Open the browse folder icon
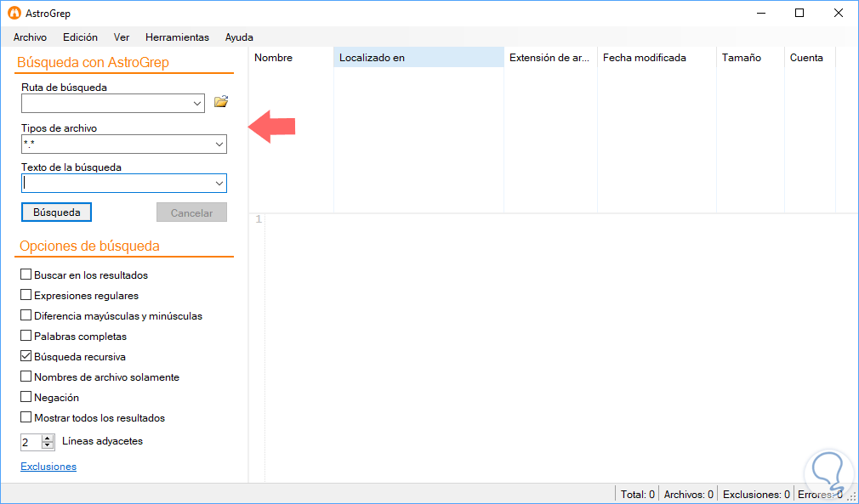Screen dimensions: 859x504 coord(221,101)
